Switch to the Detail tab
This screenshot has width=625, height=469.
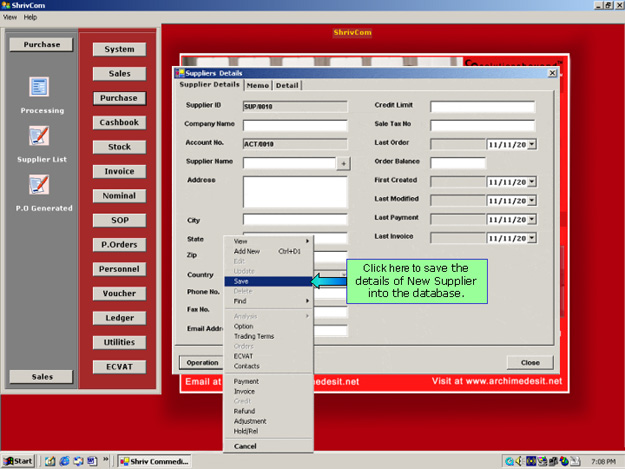click(288, 85)
